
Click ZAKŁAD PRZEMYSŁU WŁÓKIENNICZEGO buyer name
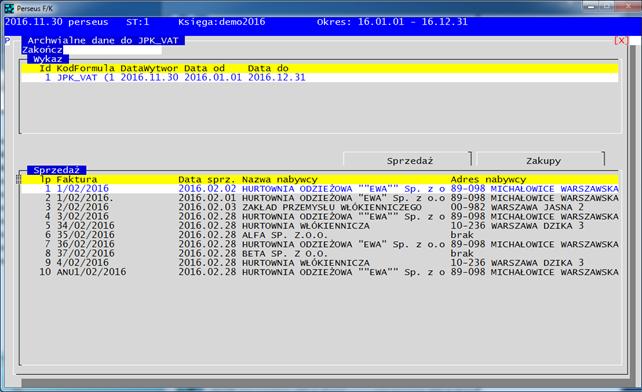(x=332, y=207)
